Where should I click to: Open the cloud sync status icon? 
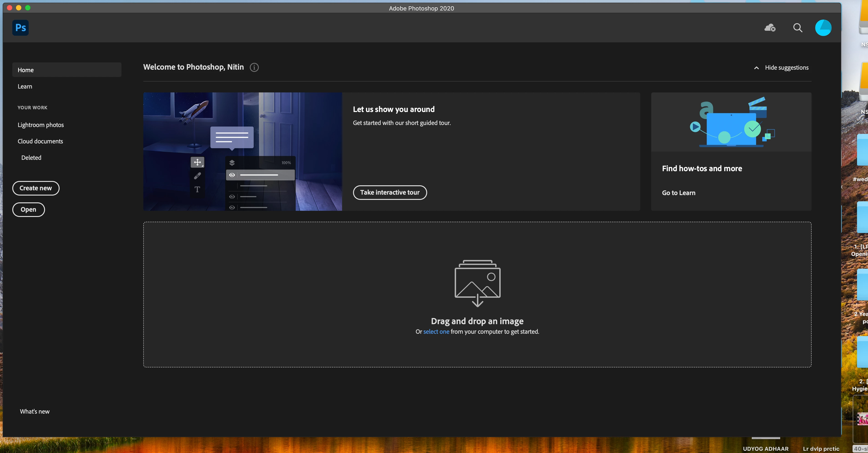tap(770, 28)
